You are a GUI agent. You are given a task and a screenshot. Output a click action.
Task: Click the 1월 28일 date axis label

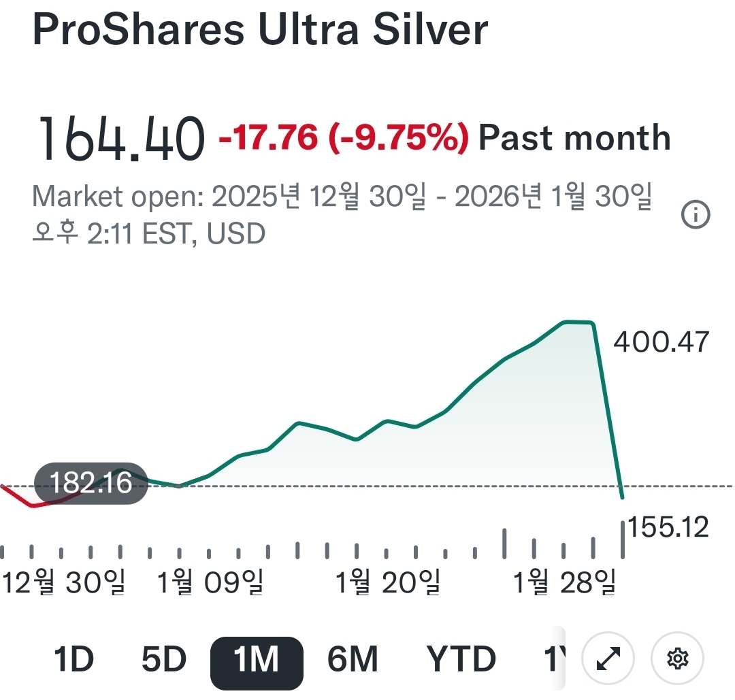(564, 583)
